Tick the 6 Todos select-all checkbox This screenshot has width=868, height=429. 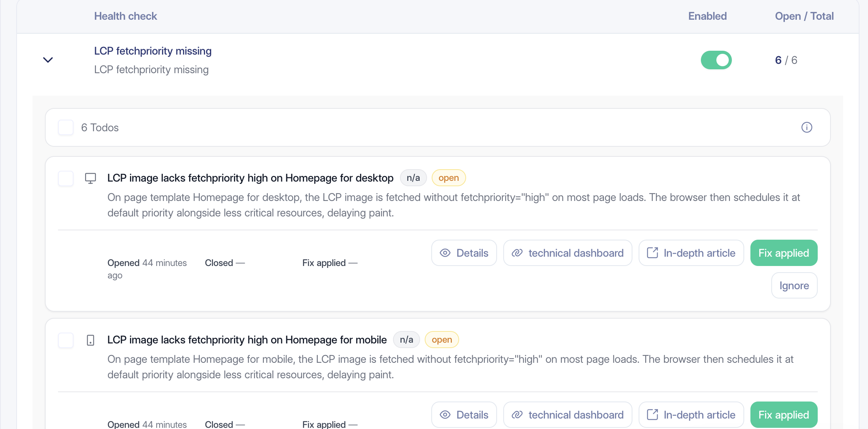point(66,127)
